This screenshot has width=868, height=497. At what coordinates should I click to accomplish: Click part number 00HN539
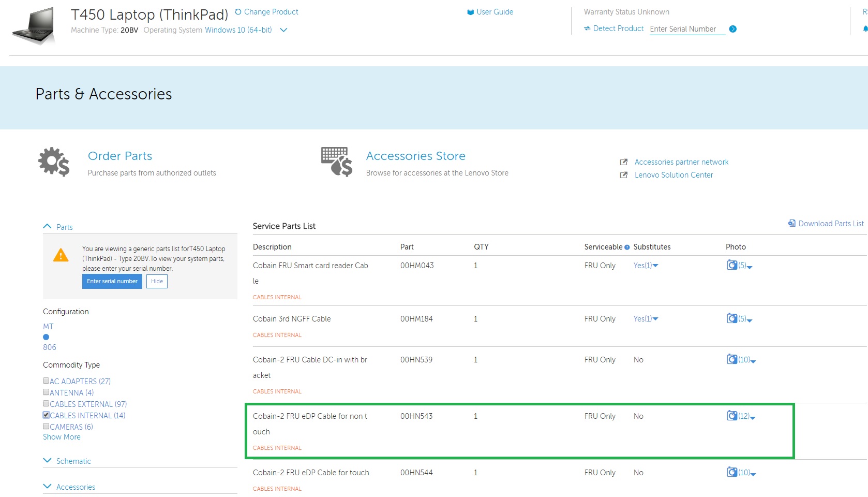pos(416,360)
